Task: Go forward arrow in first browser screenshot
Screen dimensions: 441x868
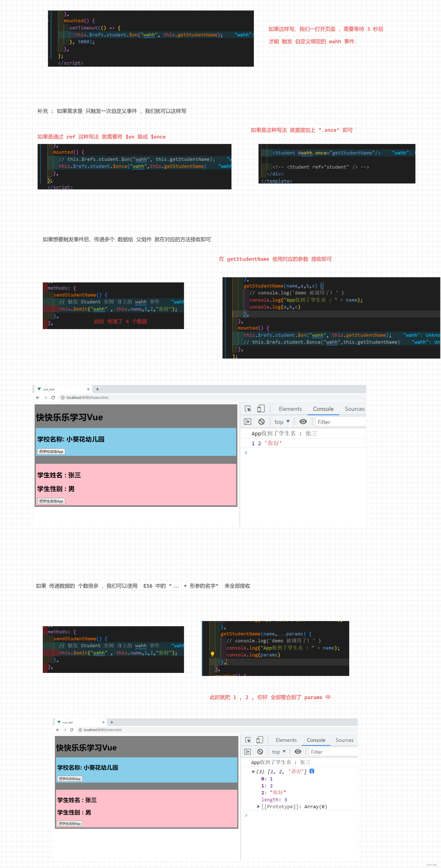Action: coord(45,398)
